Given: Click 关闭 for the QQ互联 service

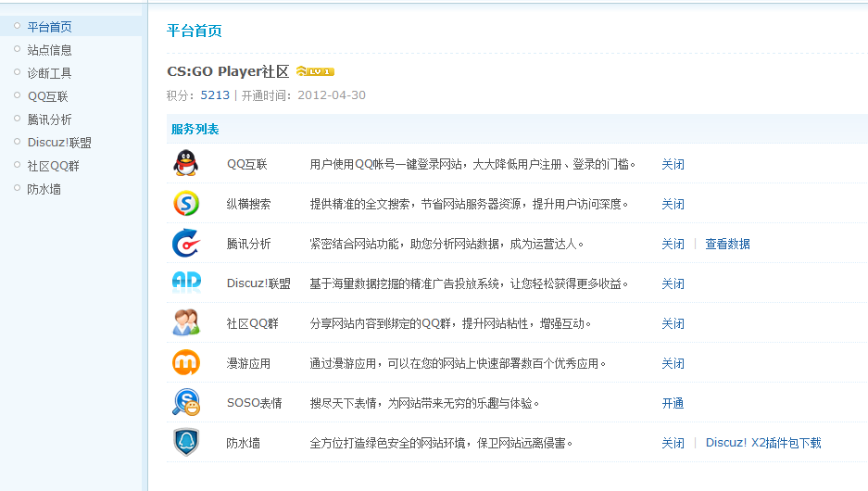Looking at the screenshot, I should pos(673,164).
